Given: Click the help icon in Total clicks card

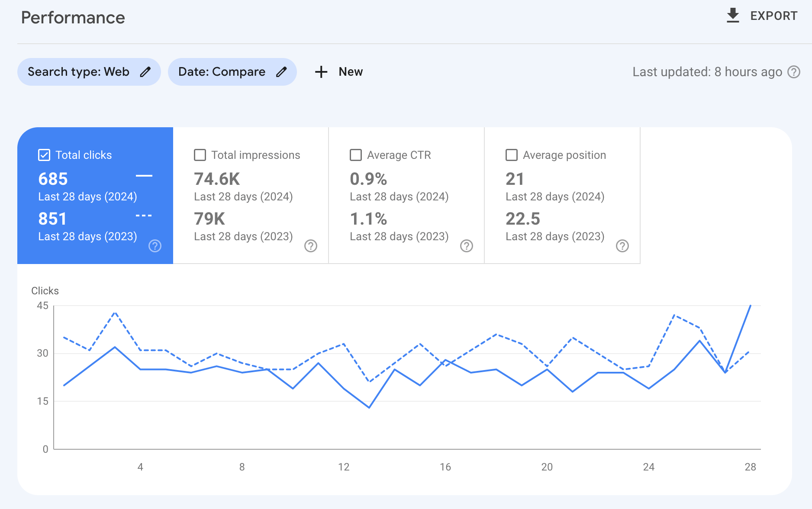Looking at the screenshot, I should [155, 246].
